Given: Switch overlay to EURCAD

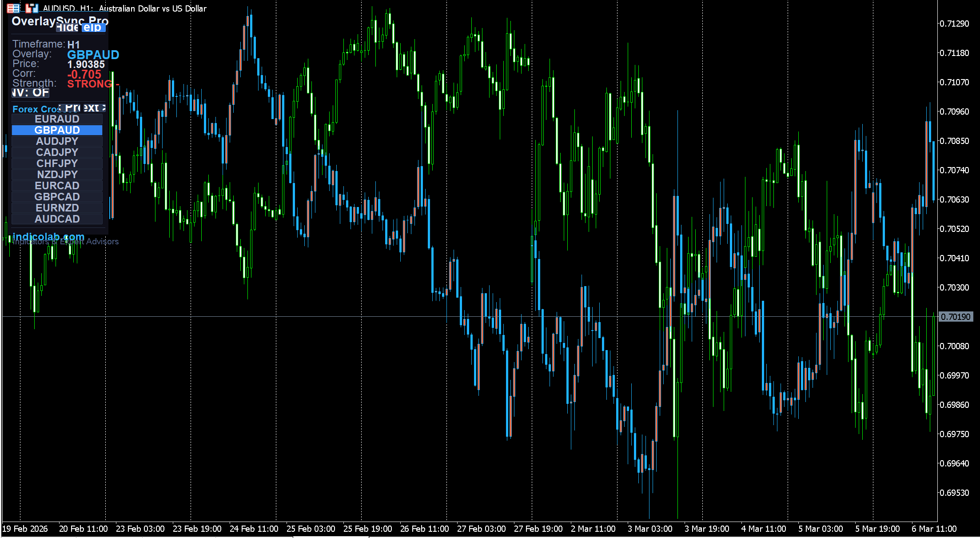Looking at the screenshot, I should click(57, 186).
